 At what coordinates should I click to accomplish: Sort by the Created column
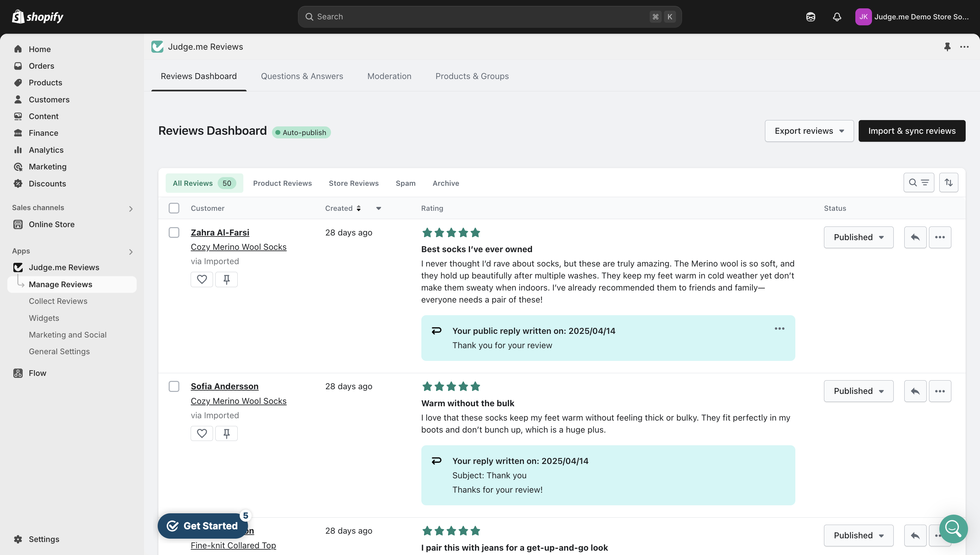[343, 208]
